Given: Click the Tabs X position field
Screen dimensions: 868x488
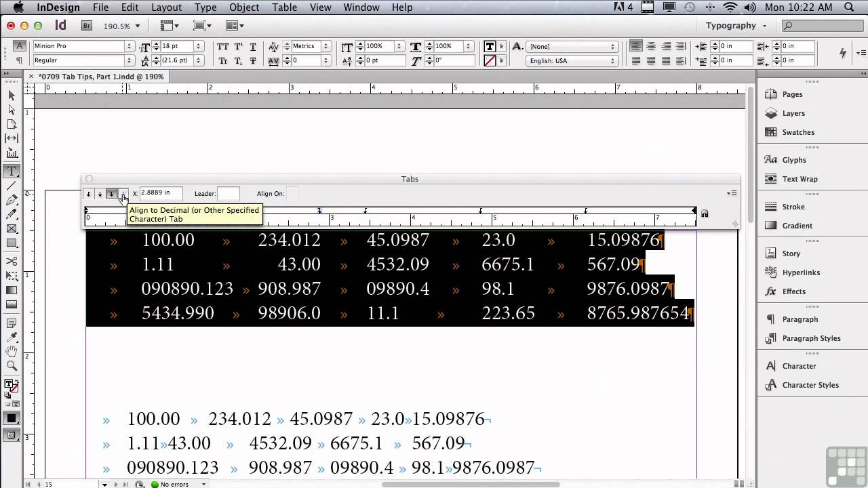Looking at the screenshot, I should click(161, 193).
